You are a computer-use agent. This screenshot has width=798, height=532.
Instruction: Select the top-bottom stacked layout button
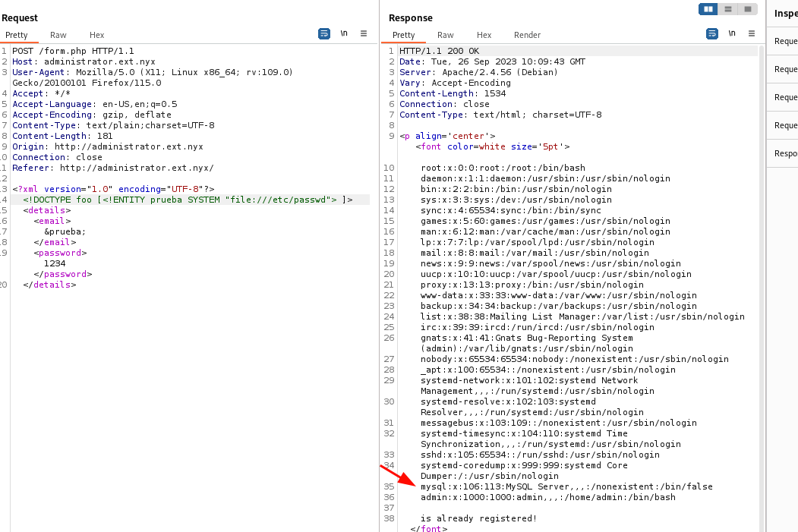728,9
